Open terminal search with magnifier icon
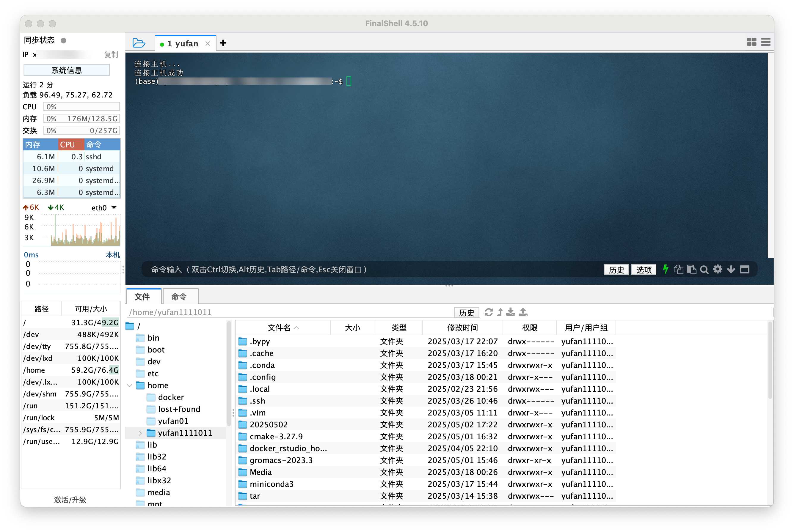This screenshot has height=532, width=794. (704, 270)
